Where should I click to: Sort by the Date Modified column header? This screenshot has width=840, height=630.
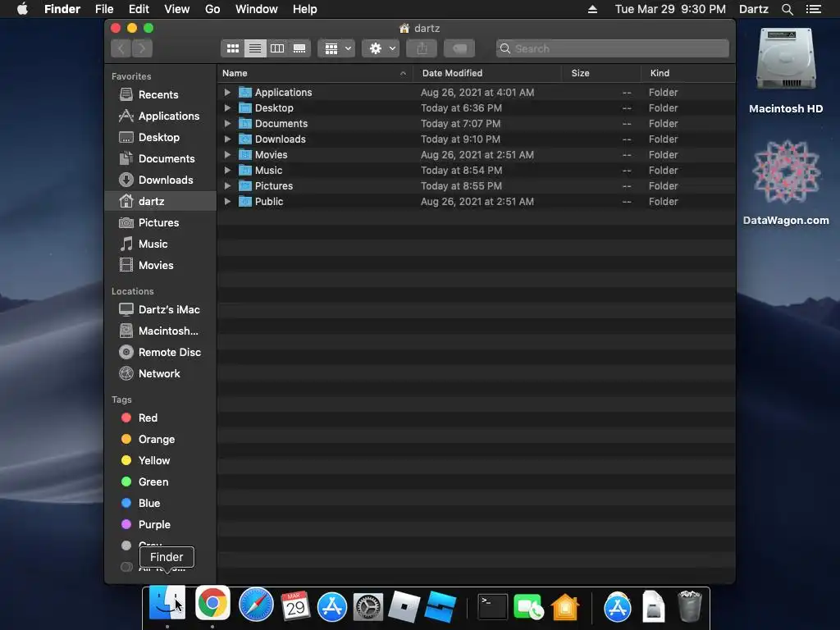486,73
